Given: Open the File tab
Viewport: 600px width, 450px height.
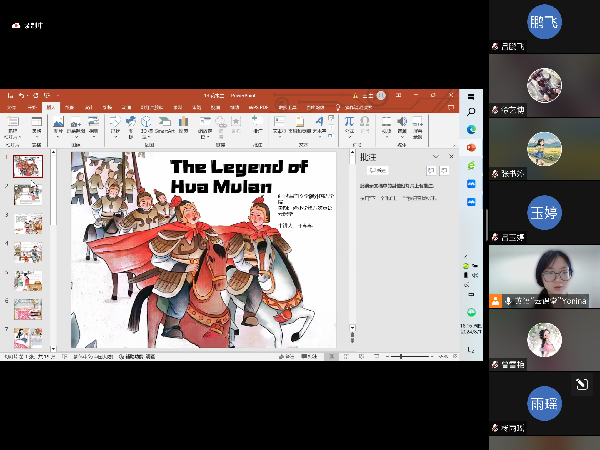Looking at the screenshot, I should coord(11,108).
